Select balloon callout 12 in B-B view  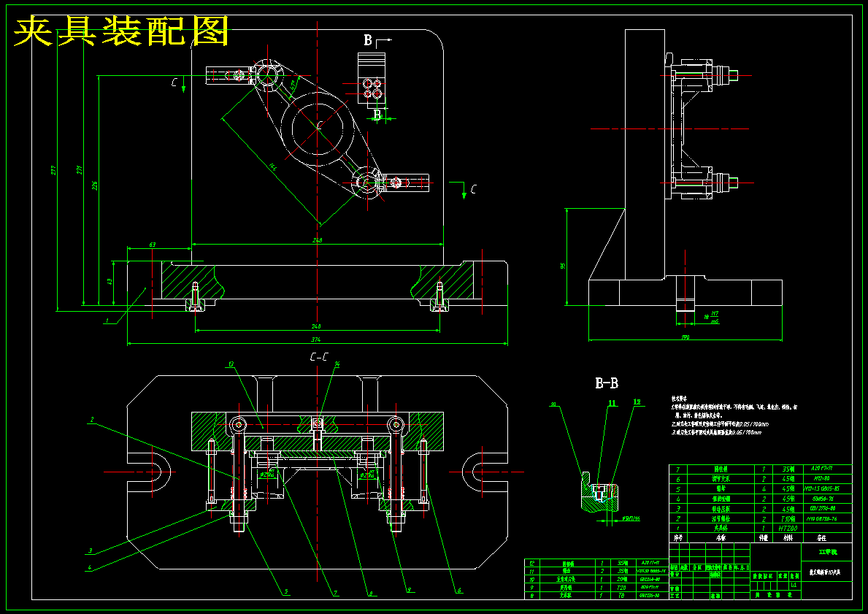(637, 402)
